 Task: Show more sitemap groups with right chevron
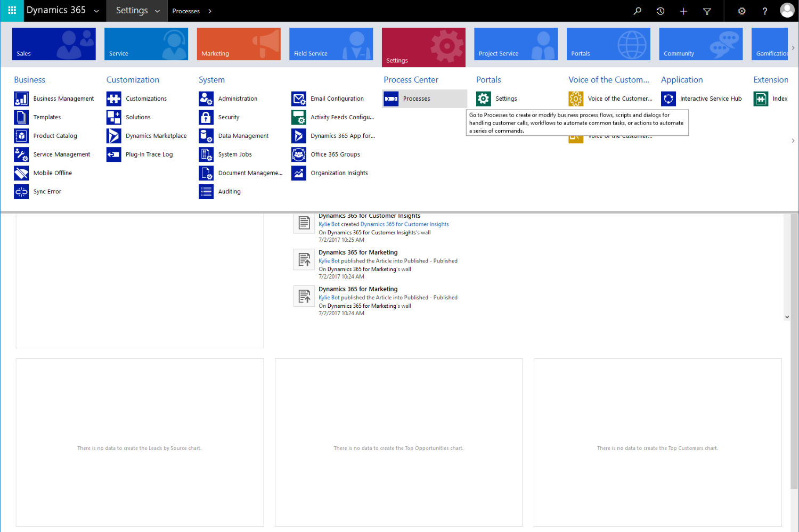tap(793, 141)
